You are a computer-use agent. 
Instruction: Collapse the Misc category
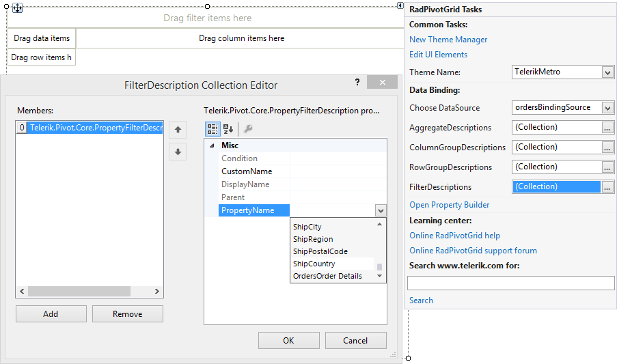tap(212, 145)
